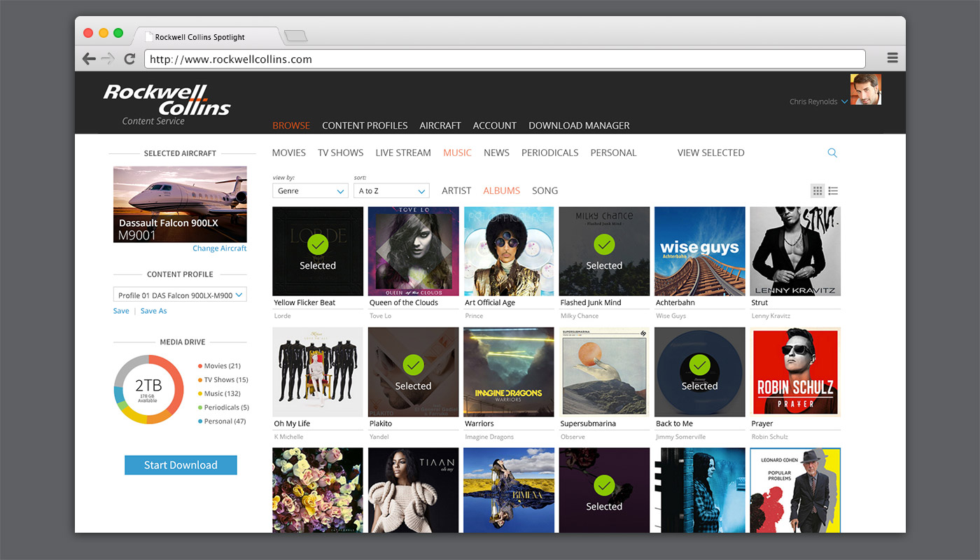980x560 pixels.
Task: Click the browser back arrow
Action: click(89, 59)
